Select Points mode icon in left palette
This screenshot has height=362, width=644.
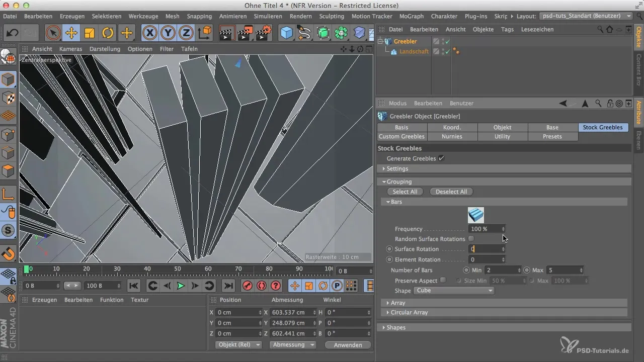[x=9, y=134]
